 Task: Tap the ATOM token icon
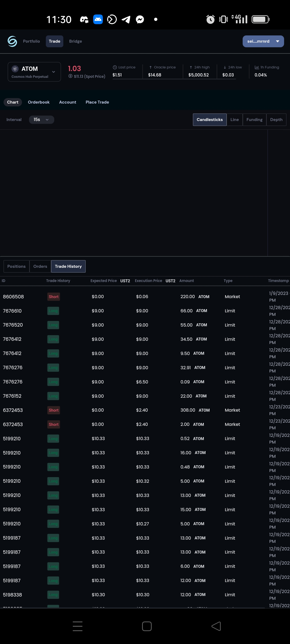(15, 69)
